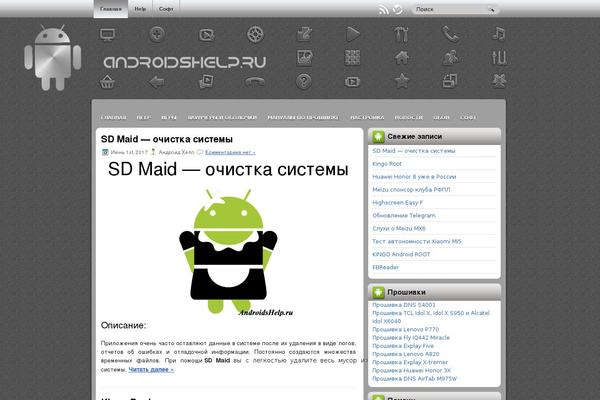This screenshot has width=600, height=400.
Task: Open Комментариев нет link
Action: pyautogui.click(x=230, y=152)
